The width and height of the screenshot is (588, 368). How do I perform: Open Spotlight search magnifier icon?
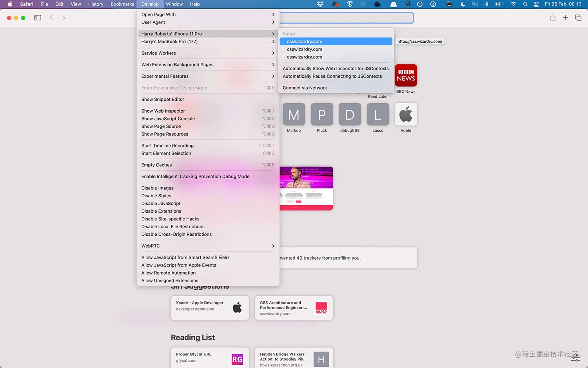(x=525, y=4)
